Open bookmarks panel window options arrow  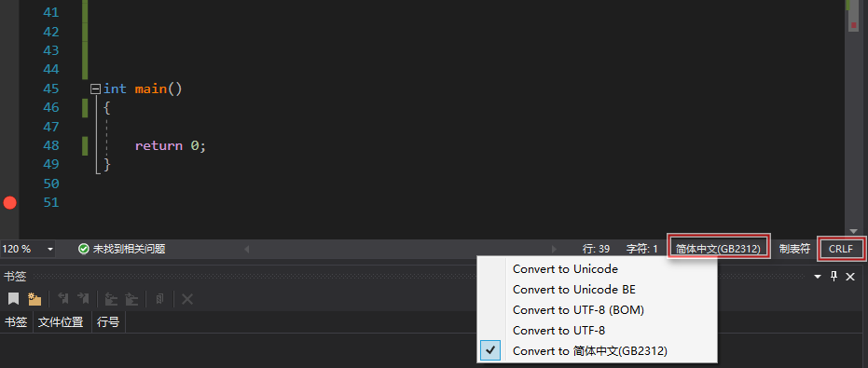pos(818,277)
